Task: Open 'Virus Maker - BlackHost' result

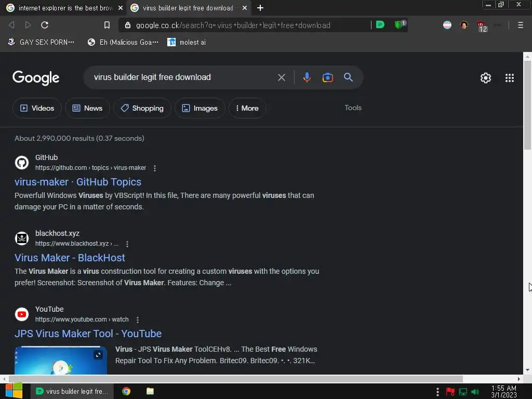Action: pos(70,258)
